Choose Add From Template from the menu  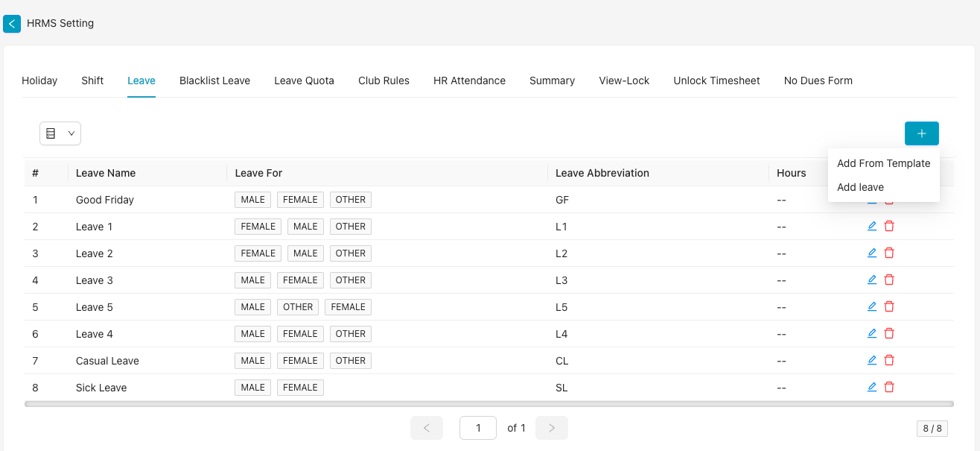pos(883,163)
